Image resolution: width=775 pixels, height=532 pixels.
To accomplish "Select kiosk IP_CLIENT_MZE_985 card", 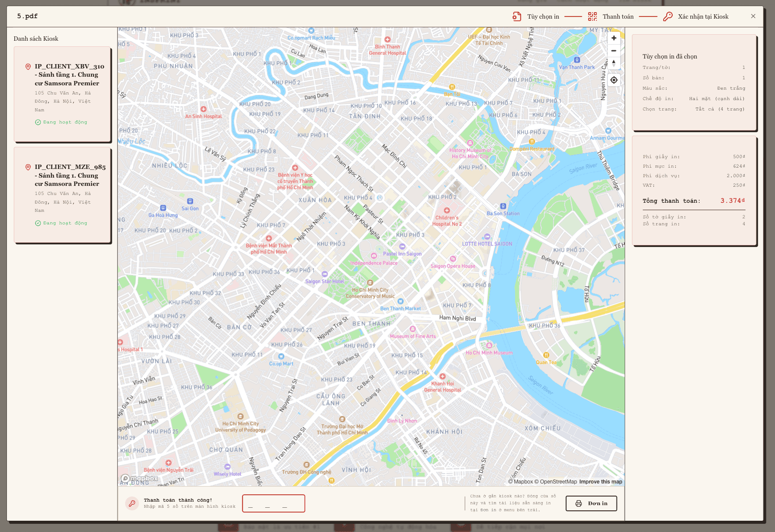I will tap(62, 195).
